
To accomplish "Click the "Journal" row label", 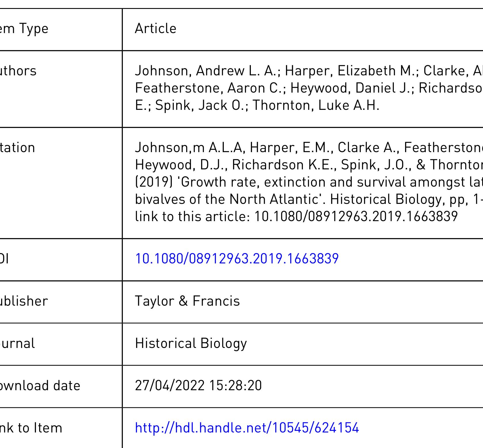I will tap(17, 343).
